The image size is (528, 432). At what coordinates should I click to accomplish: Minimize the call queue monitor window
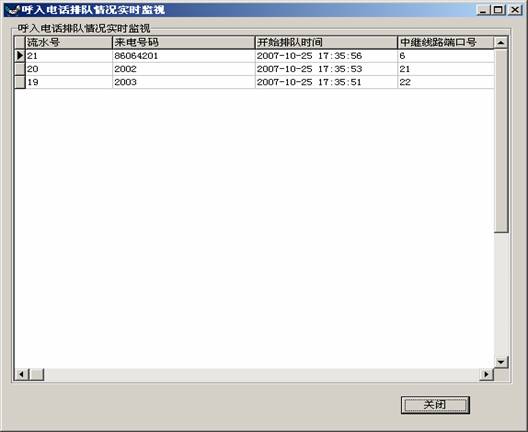point(484,10)
